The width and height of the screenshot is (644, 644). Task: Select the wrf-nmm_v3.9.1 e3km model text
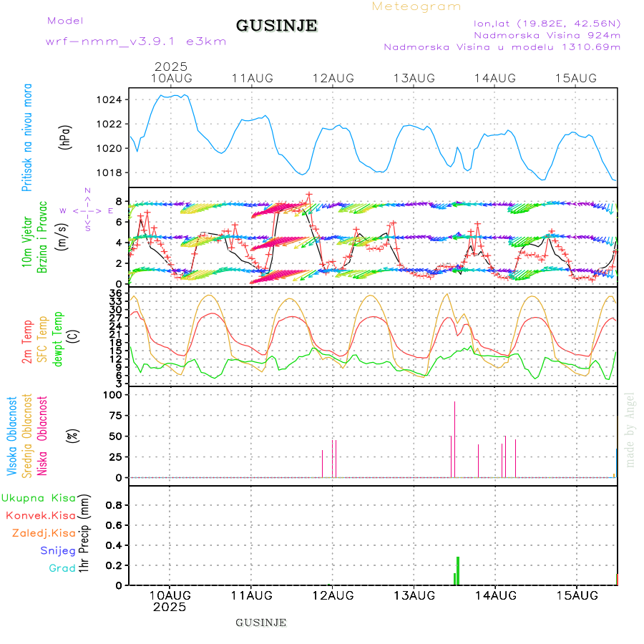[x=136, y=42]
